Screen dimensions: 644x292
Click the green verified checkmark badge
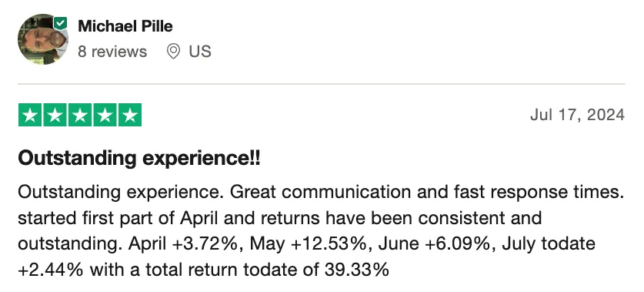61,23
